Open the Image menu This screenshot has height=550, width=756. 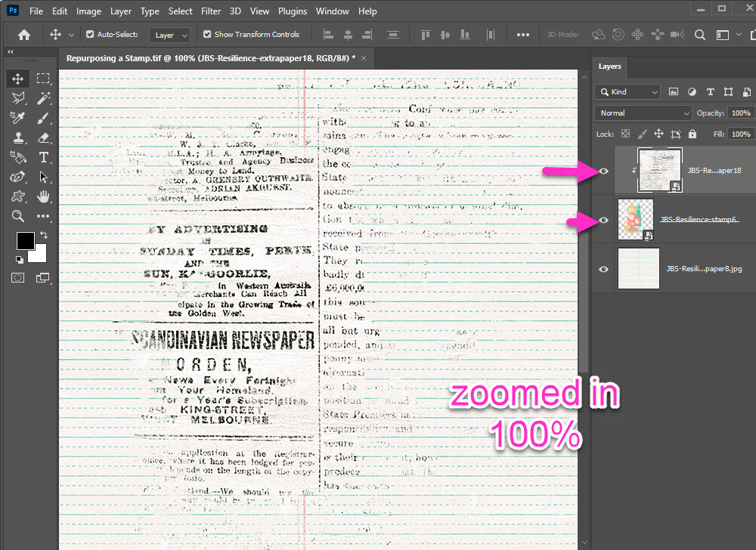pyautogui.click(x=88, y=11)
